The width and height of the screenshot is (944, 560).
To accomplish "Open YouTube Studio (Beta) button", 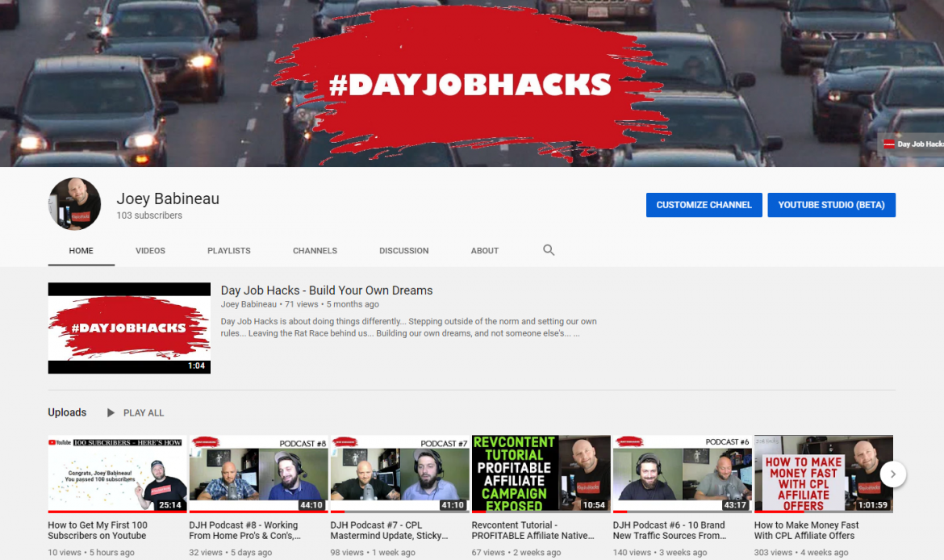I will click(831, 205).
